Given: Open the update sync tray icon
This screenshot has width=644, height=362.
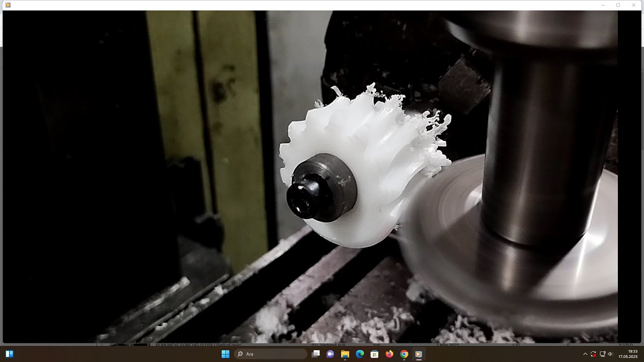Looking at the screenshot, I should (x=594, y=354).
